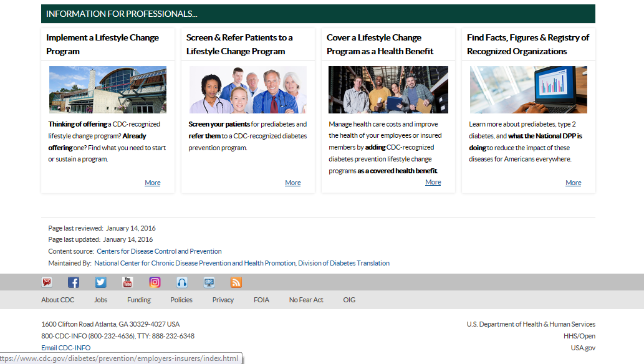Go to Funding footer link
Viewport: 644px width, 364px height.
click(139, 300)
